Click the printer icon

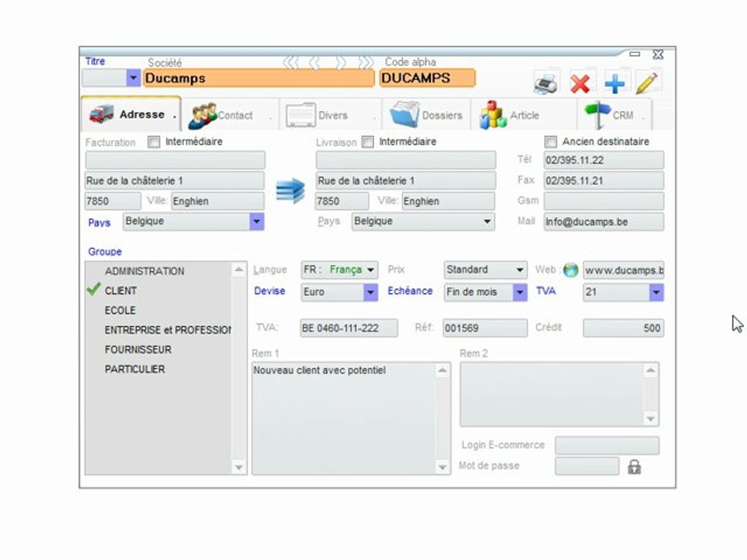[546, 83]
